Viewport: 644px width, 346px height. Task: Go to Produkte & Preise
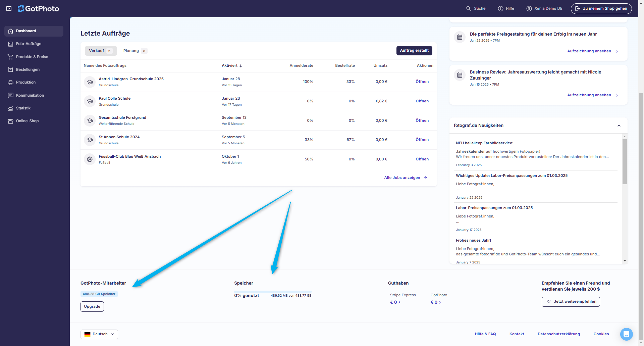point(32,57)
